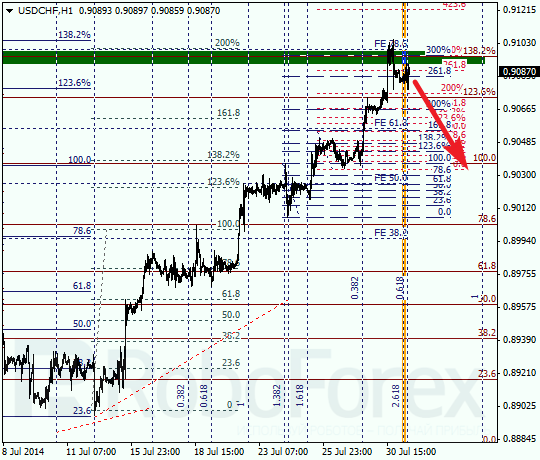
Task: Click the 0.89210 price axis label
Action: 519,373
